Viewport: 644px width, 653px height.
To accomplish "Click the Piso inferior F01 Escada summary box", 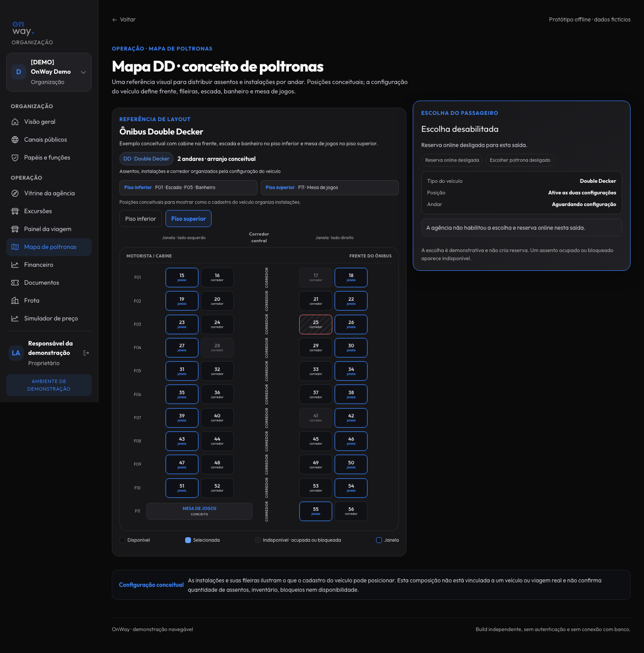I will tap(188, 188).
